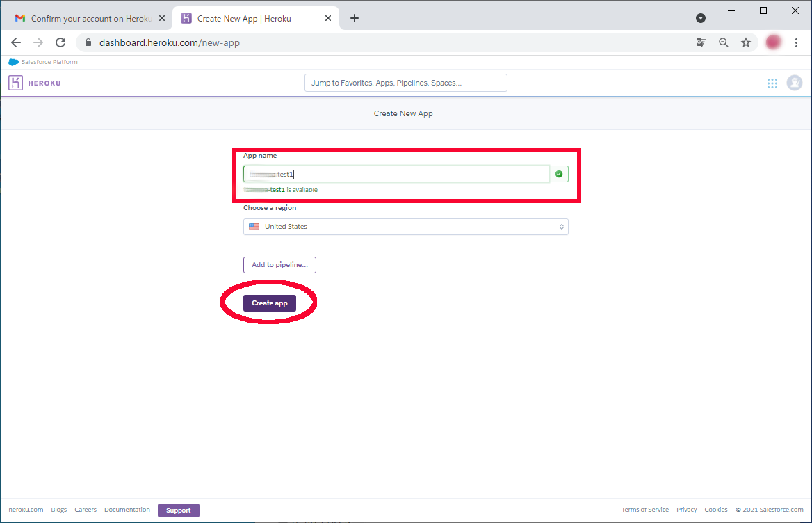The height and width of the screenshot is (523, 812).
Task: Bookmark this page with star icon
Action: 746,42
